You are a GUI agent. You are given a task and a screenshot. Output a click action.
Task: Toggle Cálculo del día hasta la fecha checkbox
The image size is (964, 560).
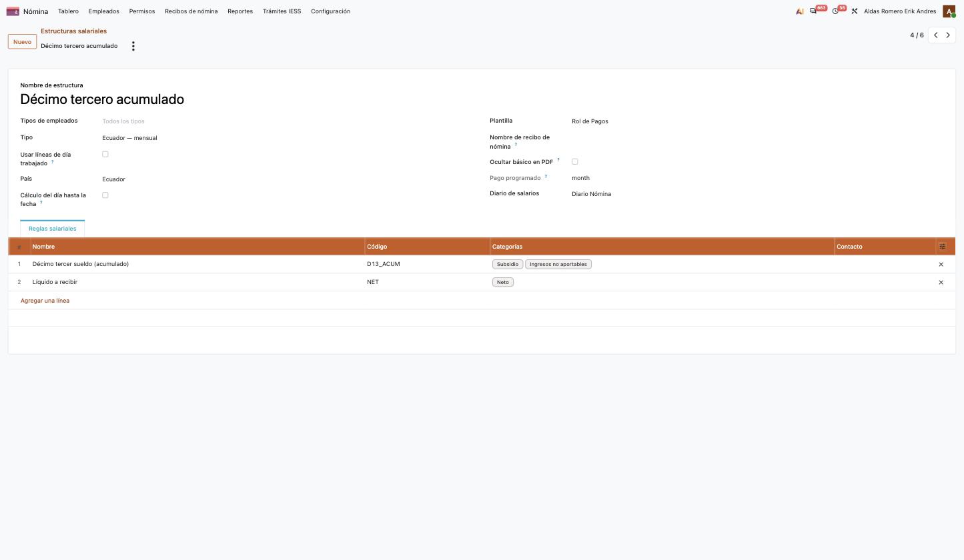pyautogui.click(x=105, y=195)
